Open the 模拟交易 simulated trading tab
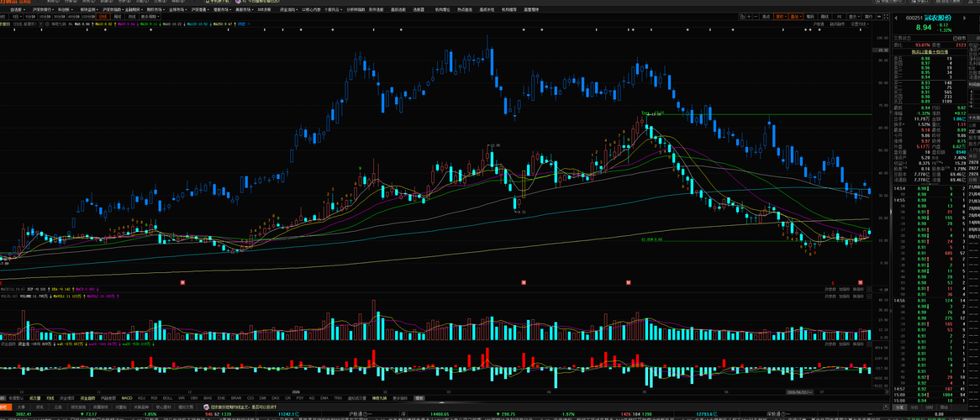 point(186,407)
